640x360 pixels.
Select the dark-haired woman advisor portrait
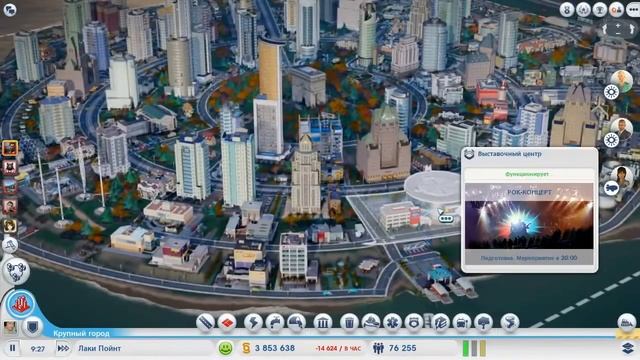622,177
